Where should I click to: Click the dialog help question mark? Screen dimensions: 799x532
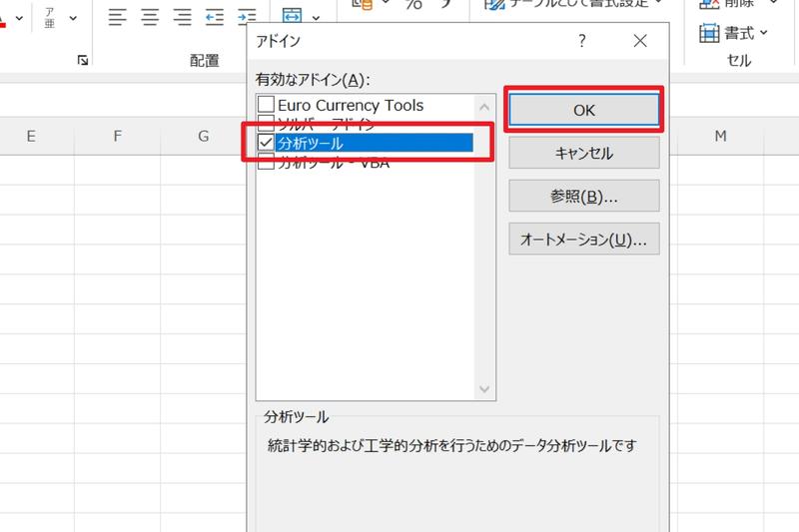click(x=582, y=41)
